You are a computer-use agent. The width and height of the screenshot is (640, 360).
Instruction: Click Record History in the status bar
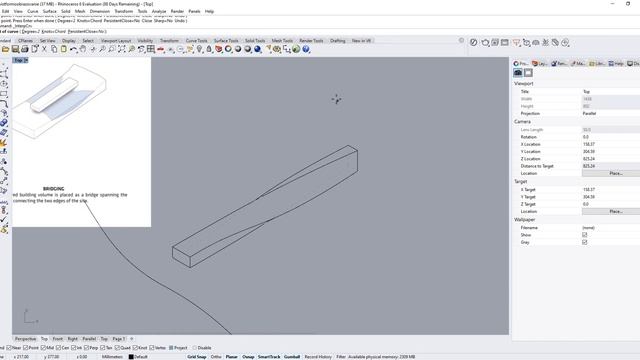click(x=318, y=357)
